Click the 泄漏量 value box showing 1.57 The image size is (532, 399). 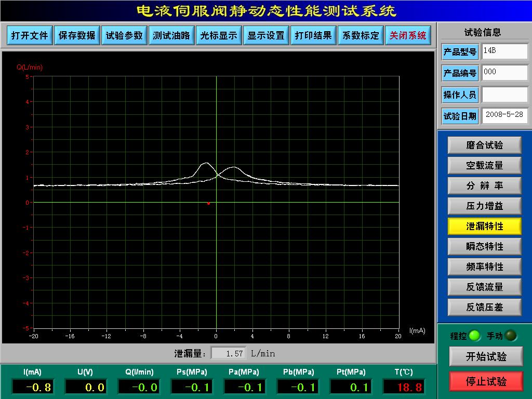[228, 353]
